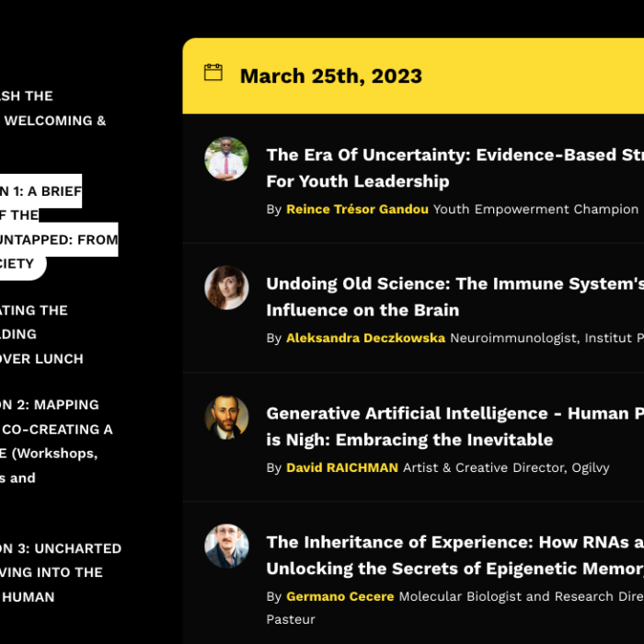The height and width of the screenshot is (644, 644).
Task: Open The Era Of Uncertainty talk title
Action: (455, 168)
